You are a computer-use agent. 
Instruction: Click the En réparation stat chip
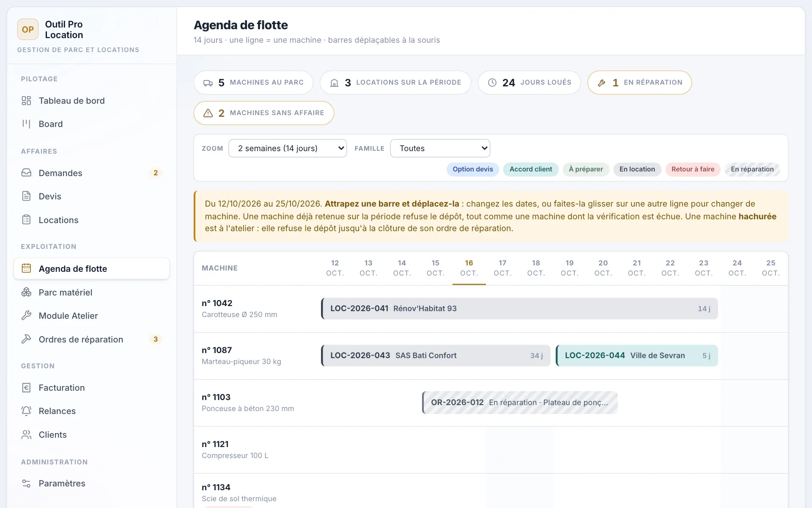[x=639, y=83]
